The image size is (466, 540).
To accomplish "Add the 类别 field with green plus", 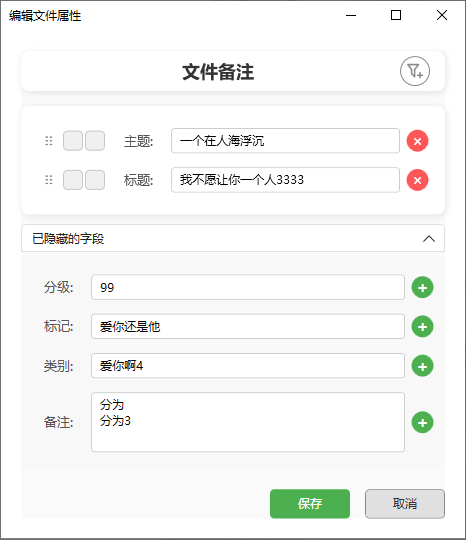I will tap(423, 366).
